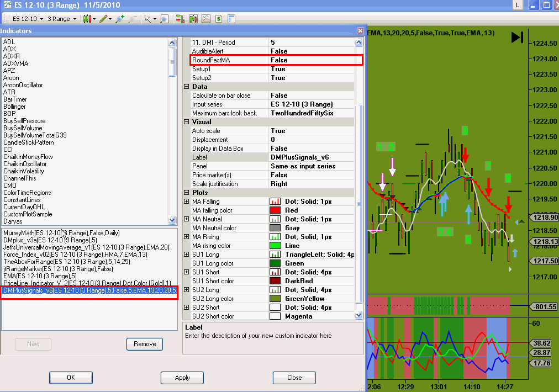This screenshot has width=559, height=392.
Task: Click the Remove button
Action: click(x=144, y=344)
